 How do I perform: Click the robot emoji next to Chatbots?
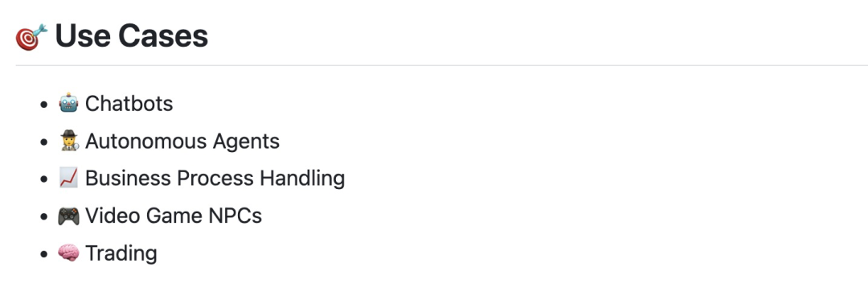pos(68,104)
